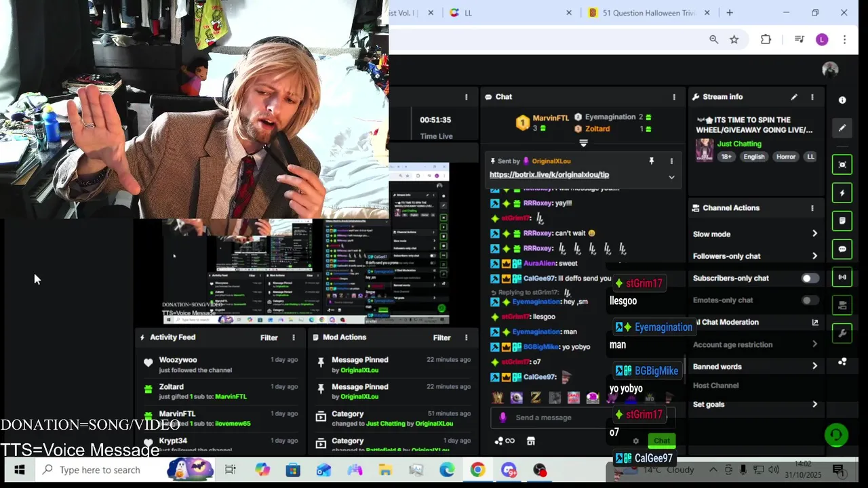This screenshot has height=488, width=868.
Task: Switch to Halloween Trivia browser tab
Action: [x=650, y=13]
